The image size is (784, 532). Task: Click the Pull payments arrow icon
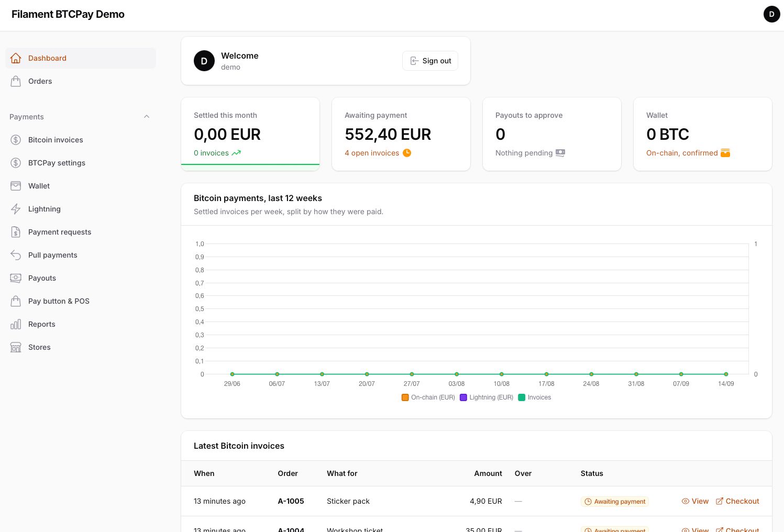pos(16,255)
